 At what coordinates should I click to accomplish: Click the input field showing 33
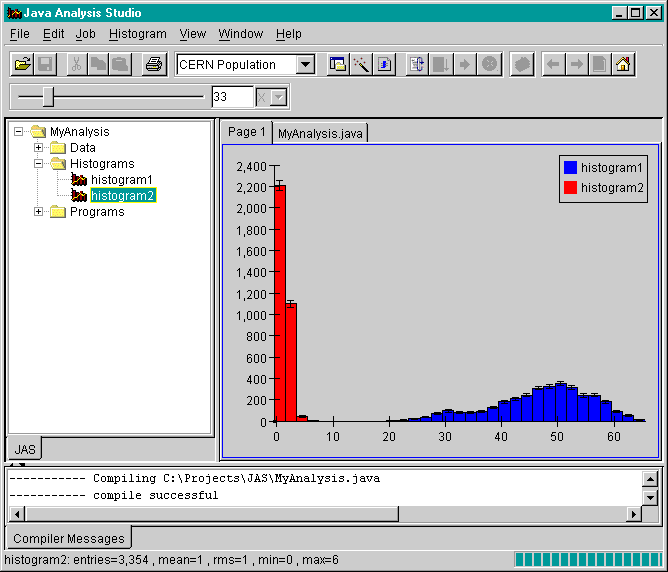point(232,97)
